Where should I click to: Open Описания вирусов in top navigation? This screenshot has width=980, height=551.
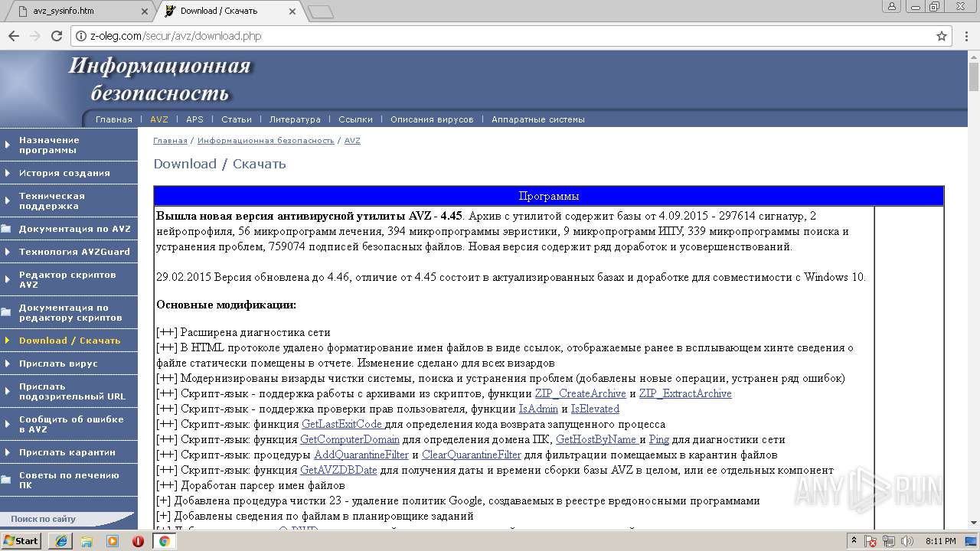[432, 119]
